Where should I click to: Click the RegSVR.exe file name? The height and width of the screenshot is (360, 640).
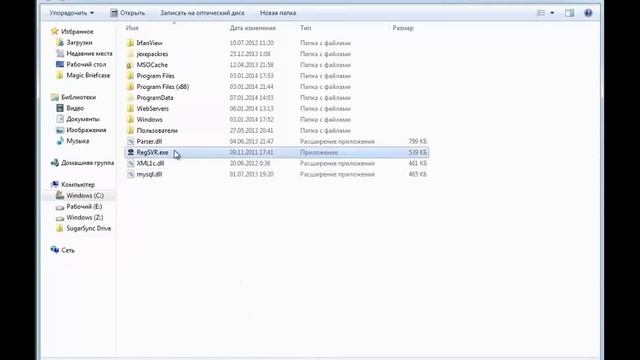point(152,152)
